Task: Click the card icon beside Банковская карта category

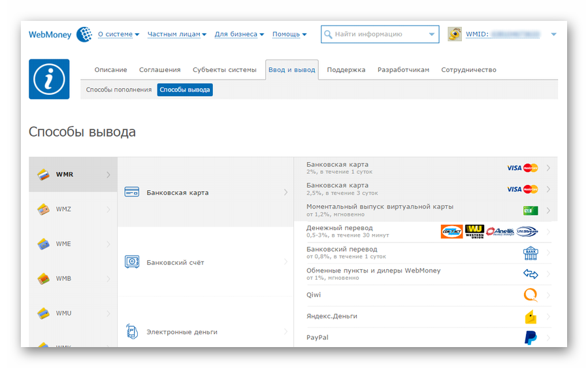Action: [131, 192]
